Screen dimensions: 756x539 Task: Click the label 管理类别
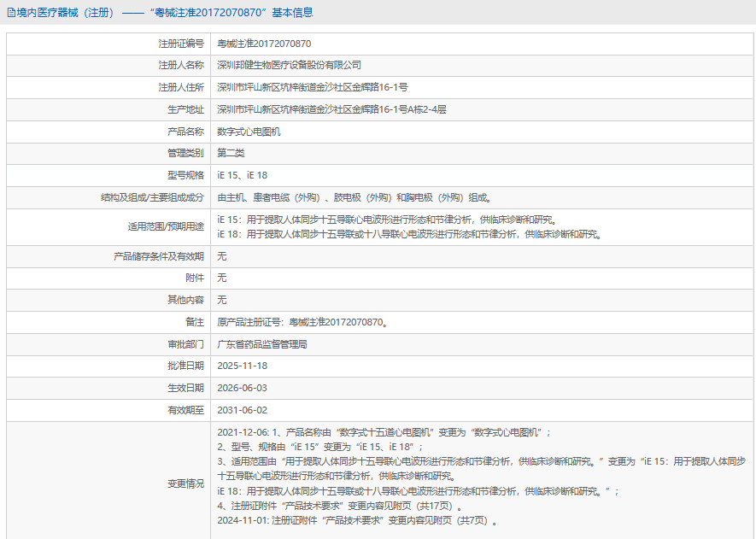185,153
